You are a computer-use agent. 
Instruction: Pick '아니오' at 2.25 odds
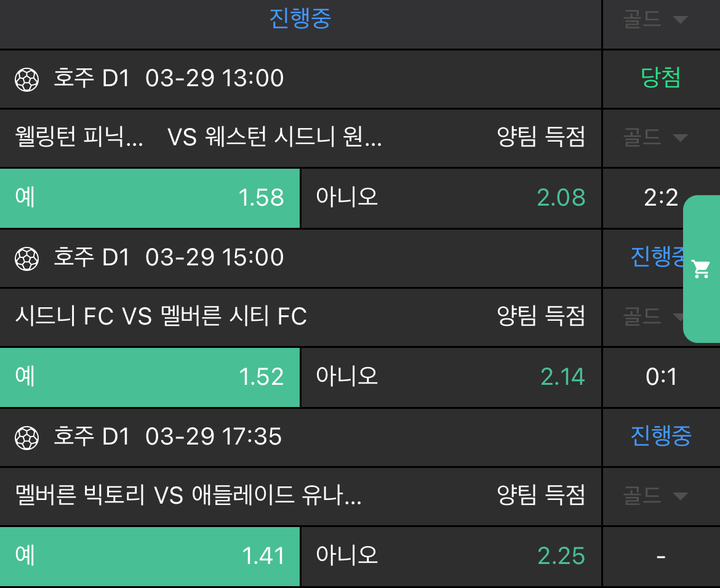(x=450, y=557)
